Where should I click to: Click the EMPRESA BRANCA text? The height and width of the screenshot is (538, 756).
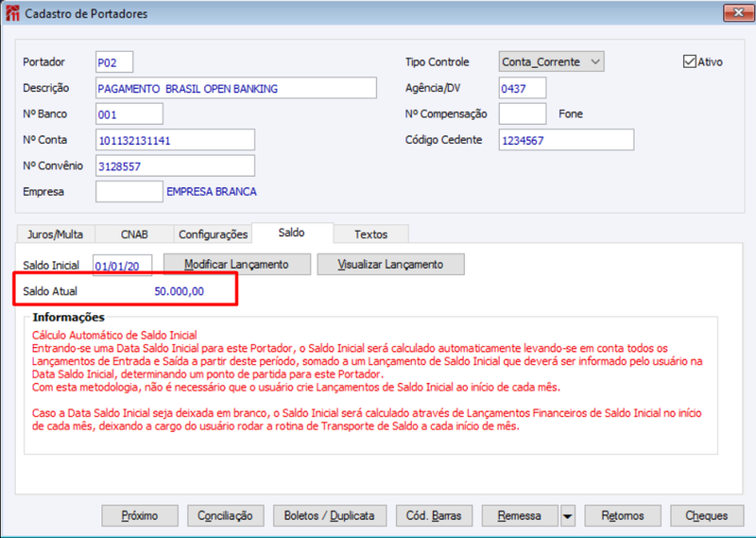[212, 192]
